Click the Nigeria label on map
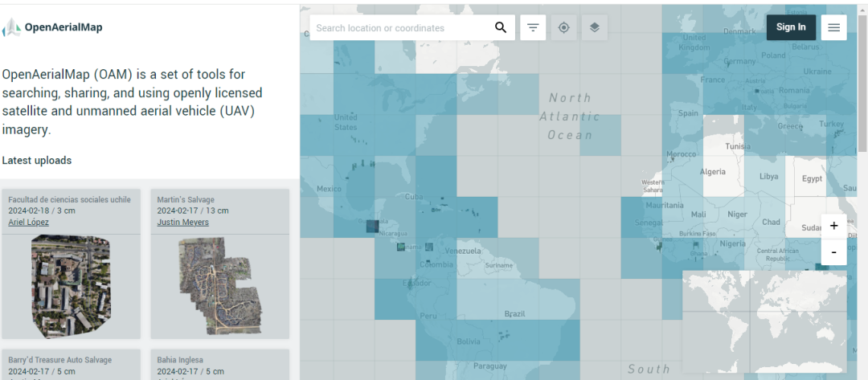The width and height of the screenshot is (868, 380). click(733, 244)
